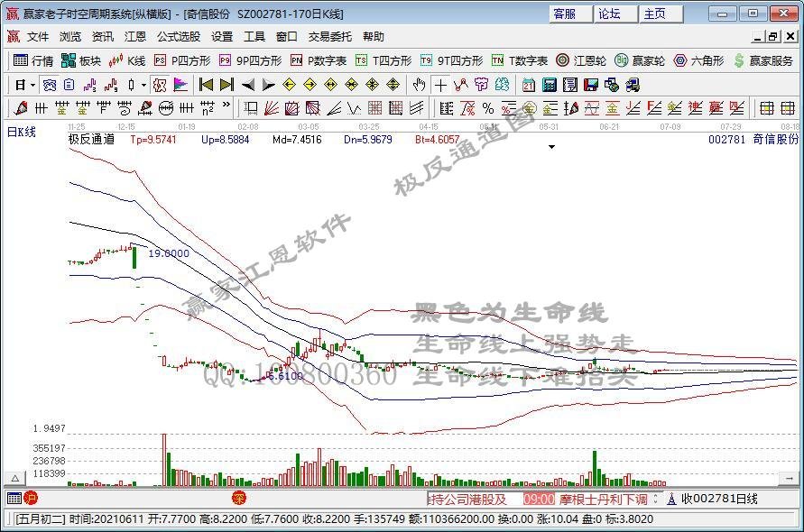This screenshot has width=804, height=532.
Task: Click the 极反通道 indicator name
Action: point(91,139)
